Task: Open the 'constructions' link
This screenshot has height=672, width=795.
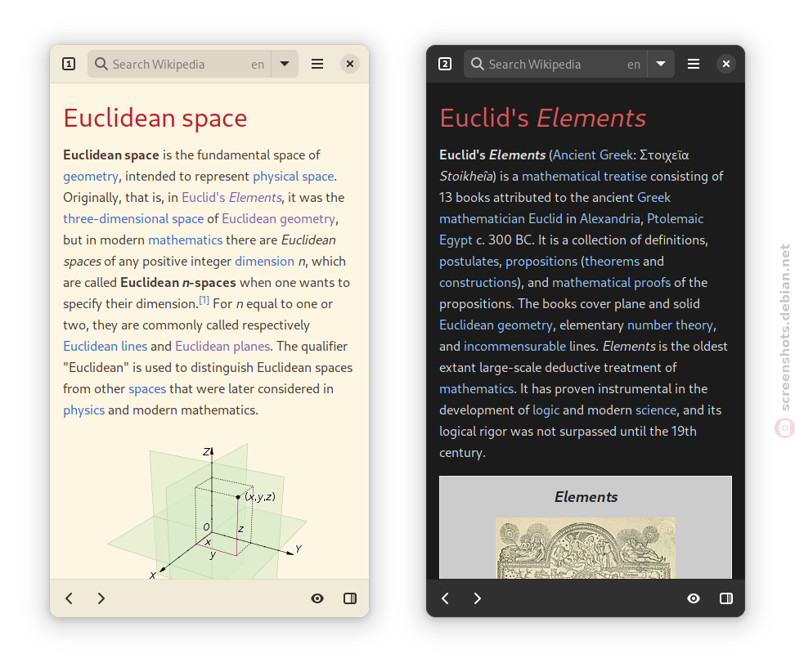Action: tap(478, 283)
